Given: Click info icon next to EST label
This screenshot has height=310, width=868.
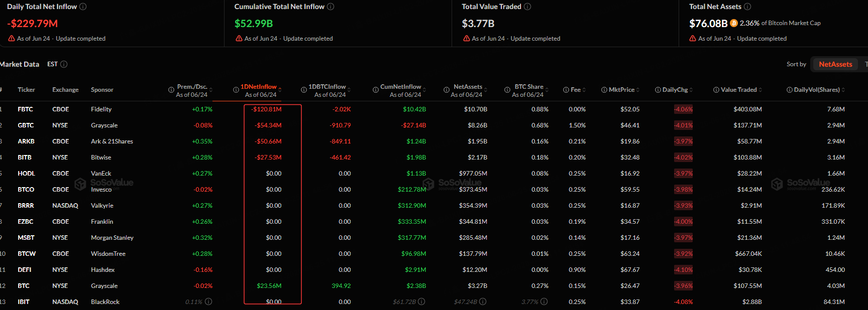Looking at the screenshot, I should [x=64, y=64].
